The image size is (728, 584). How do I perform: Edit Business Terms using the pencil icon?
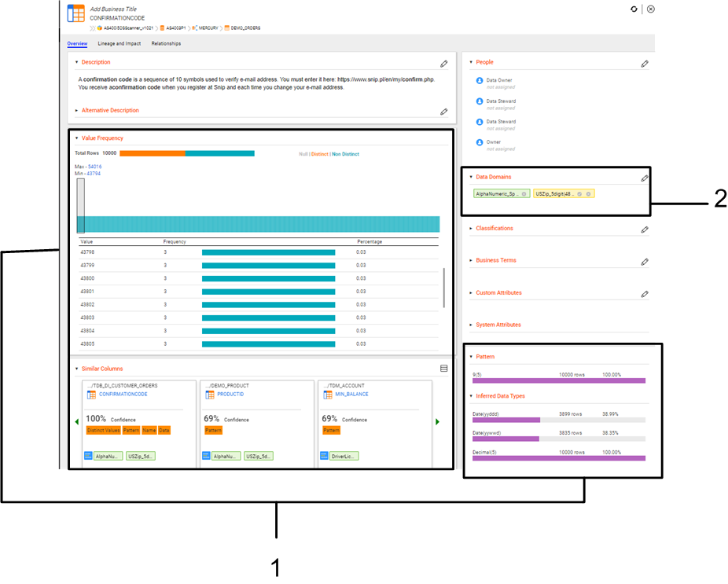645,262
